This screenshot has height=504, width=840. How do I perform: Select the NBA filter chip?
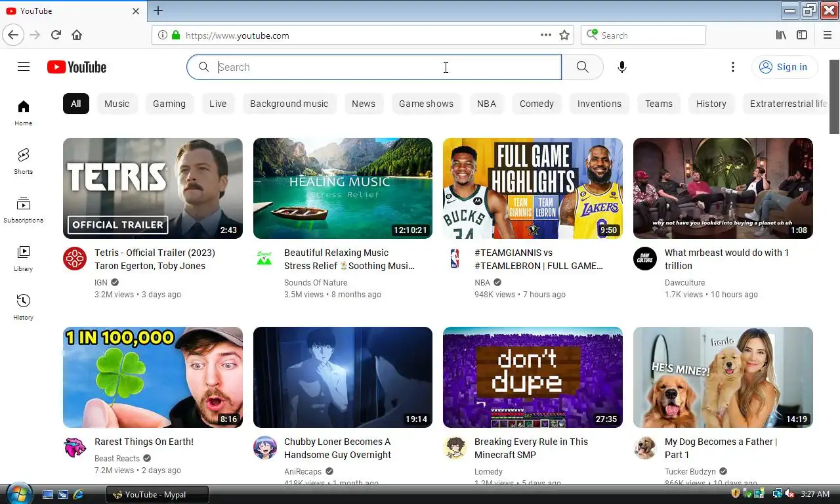486,104
